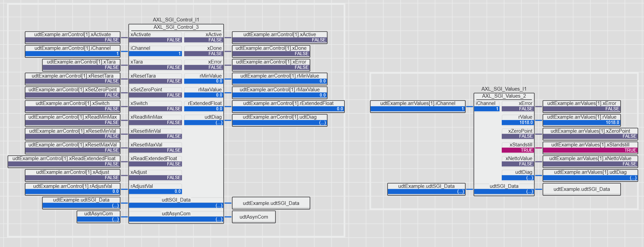
Task: Click output variable udtExample.arrValues[1].xError
Action: [x=582, y=106]
